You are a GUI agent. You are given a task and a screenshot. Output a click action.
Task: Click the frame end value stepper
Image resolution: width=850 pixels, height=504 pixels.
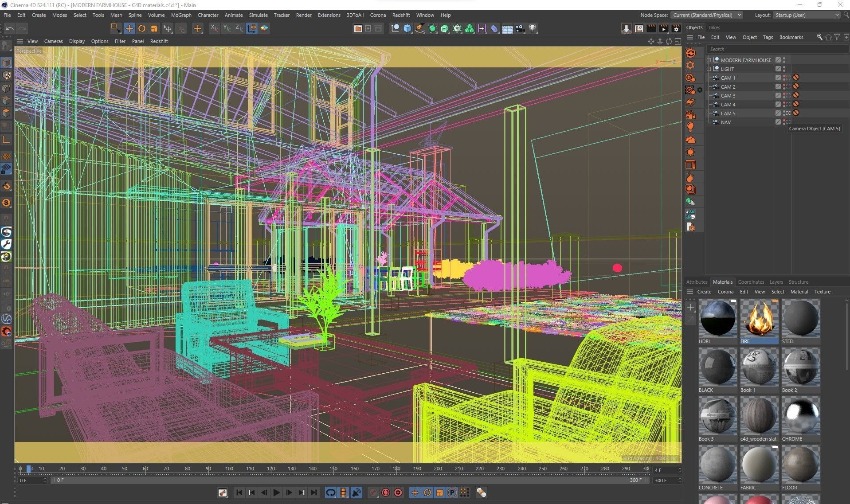tap(680, 480)
